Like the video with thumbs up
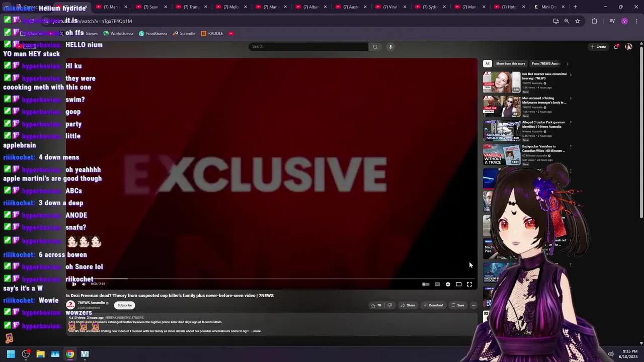 pos(376,305)
